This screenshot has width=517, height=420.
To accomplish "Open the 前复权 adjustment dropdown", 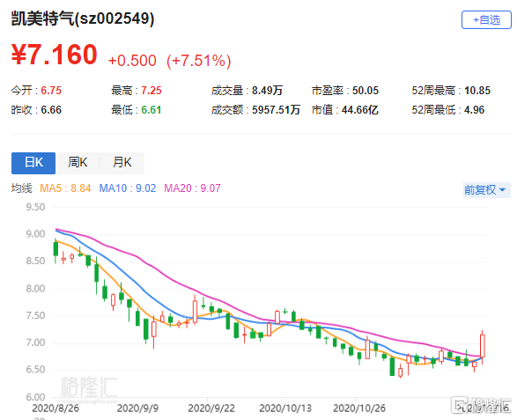I will [487, 190].
